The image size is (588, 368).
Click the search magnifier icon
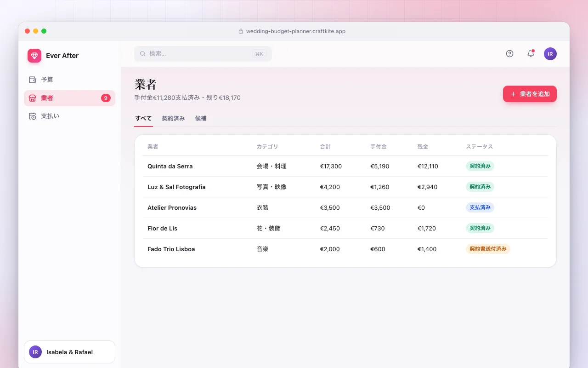pyautogui.click(x=143, y=54)
